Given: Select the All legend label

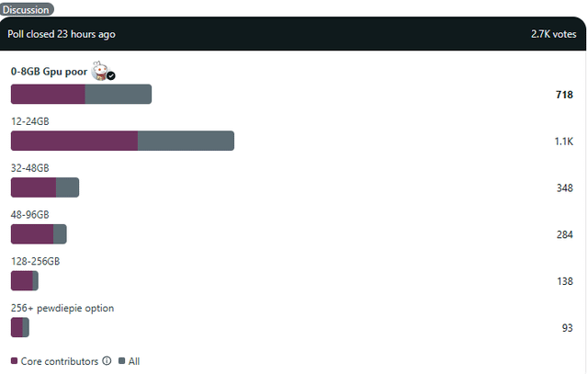Looking at the screenshot, I should [134, 361].
